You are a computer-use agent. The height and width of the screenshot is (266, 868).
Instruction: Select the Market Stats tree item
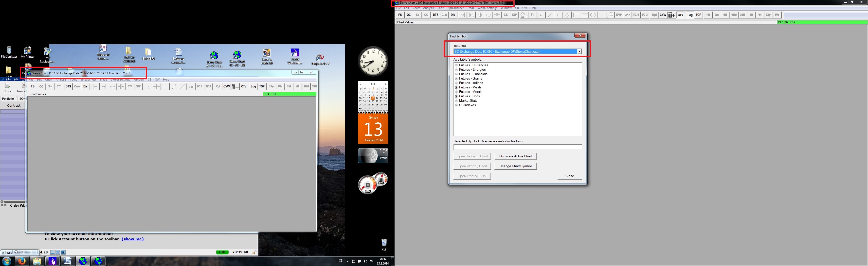coord(468,101)
